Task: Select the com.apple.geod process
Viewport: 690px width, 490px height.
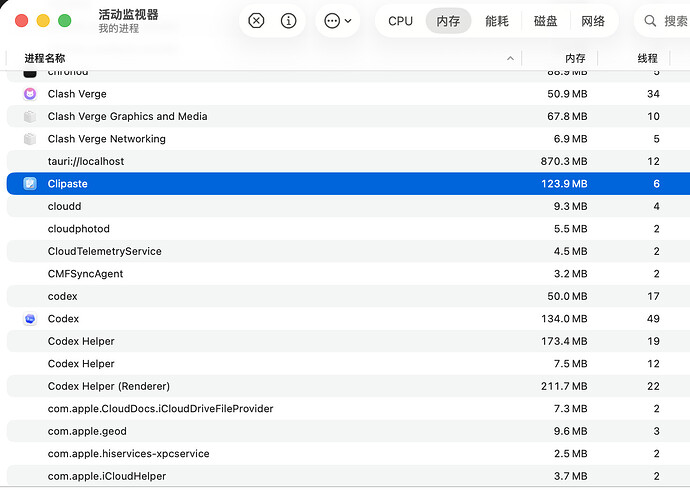Action: click(87, 431)
